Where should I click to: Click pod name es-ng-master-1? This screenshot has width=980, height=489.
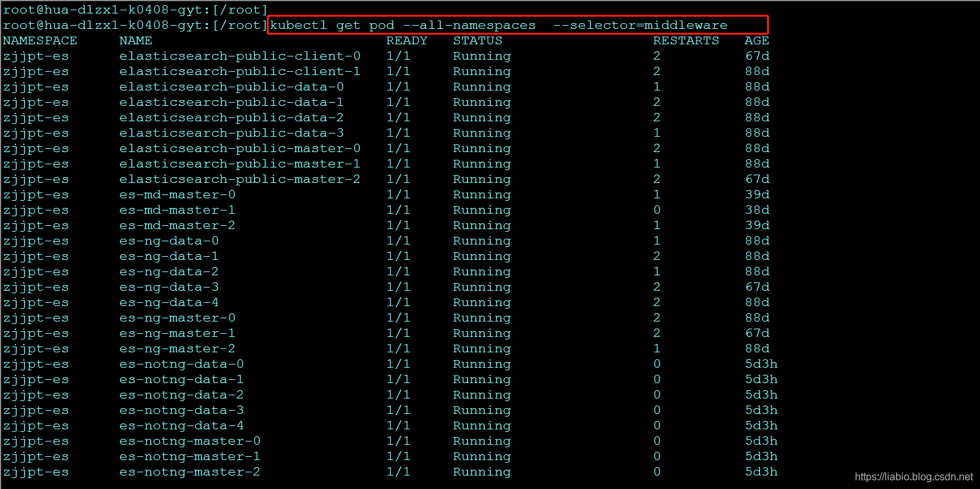[177, 333]
